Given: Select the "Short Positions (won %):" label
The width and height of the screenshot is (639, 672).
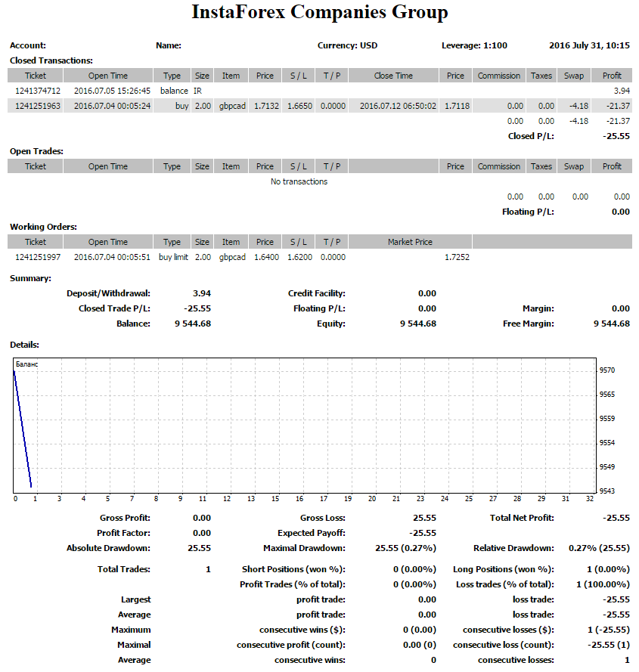Looking at the screenshot, I should tap(293, 569).
